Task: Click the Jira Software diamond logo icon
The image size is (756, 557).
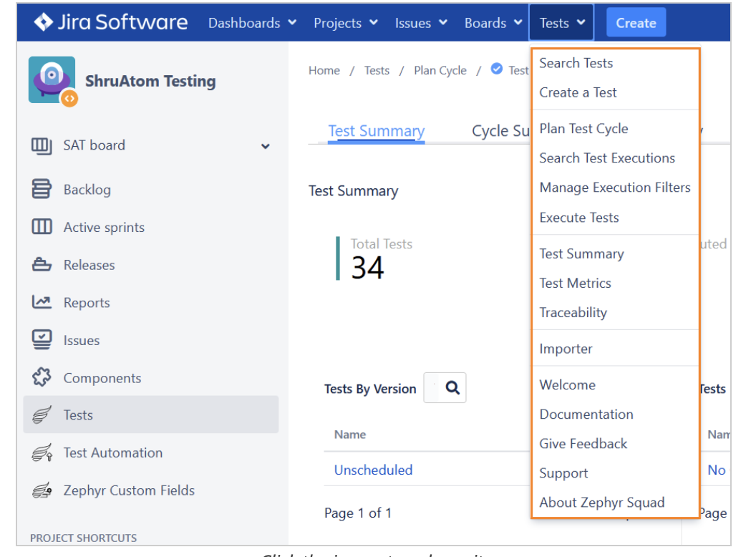Action: pos(44,22)
